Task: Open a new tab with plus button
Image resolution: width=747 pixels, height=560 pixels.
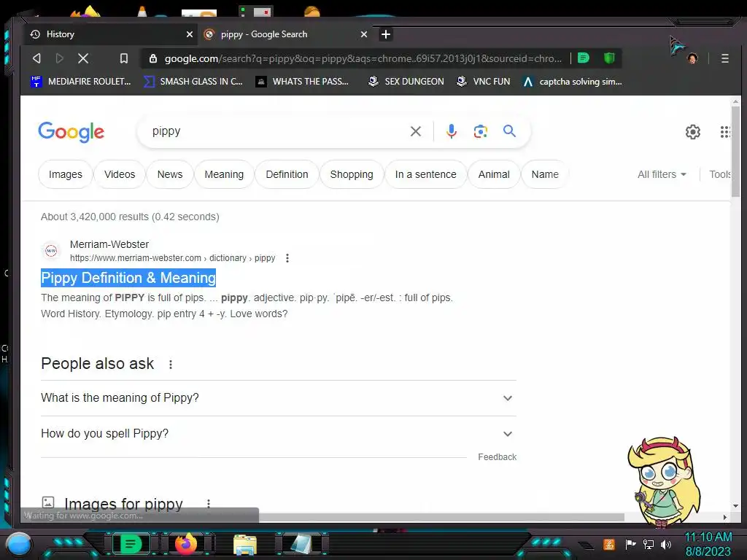Action: (385, 34)
